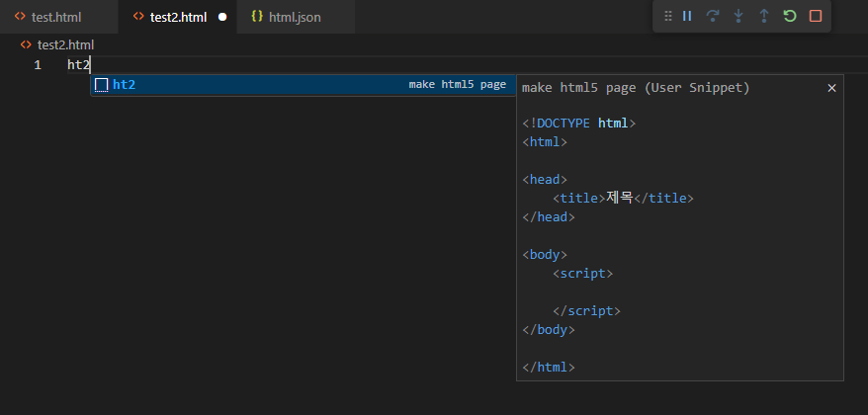Click the Step Into debug icon

pyautogui.click(x=738, y=16)
